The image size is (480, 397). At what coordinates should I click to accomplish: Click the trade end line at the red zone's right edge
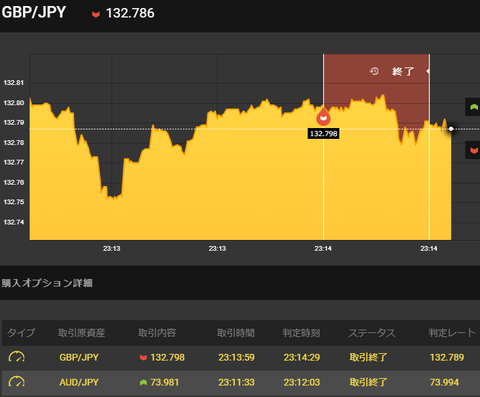pos(429,147)
